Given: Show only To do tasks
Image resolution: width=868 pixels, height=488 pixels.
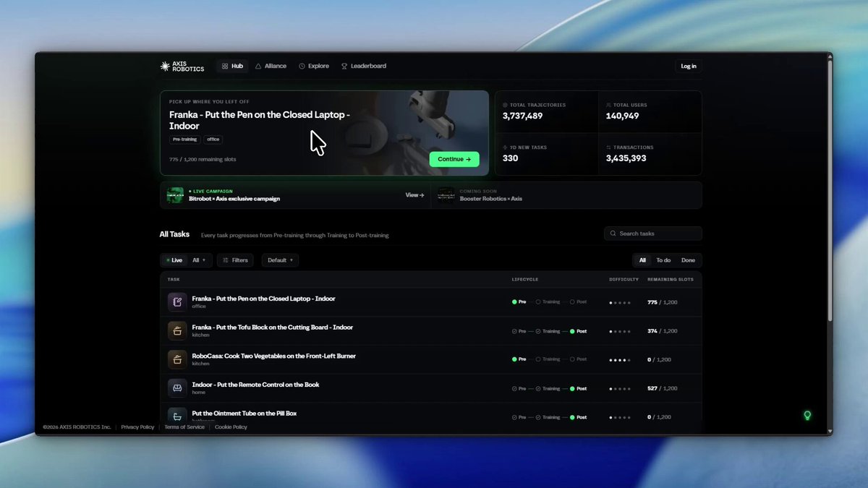Looking at the screenshot, I should 663,260.
